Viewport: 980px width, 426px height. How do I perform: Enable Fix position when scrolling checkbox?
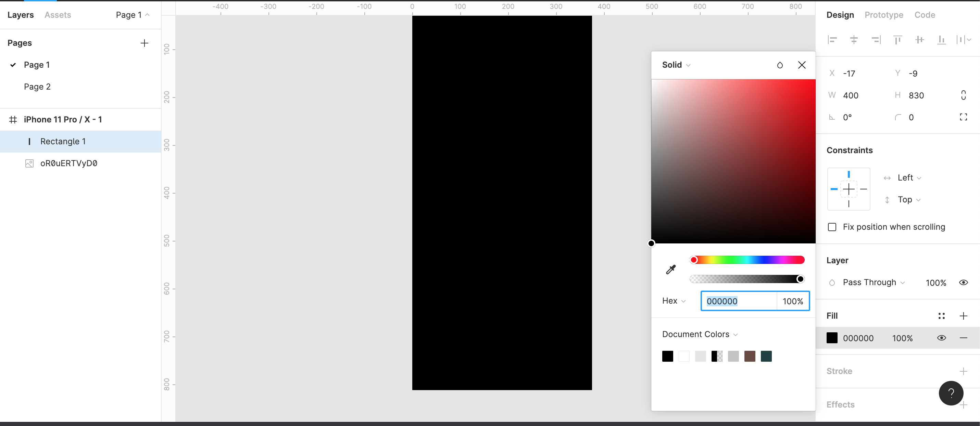pos(832,227)
